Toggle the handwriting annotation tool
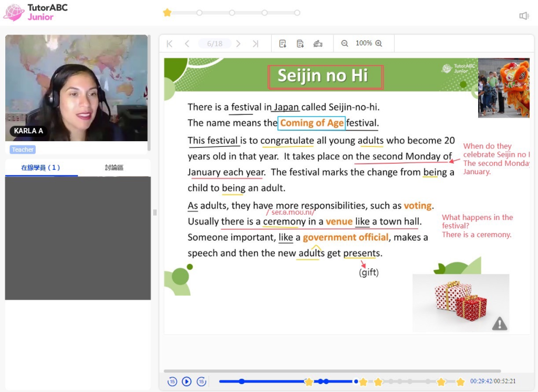 [318, 44]
